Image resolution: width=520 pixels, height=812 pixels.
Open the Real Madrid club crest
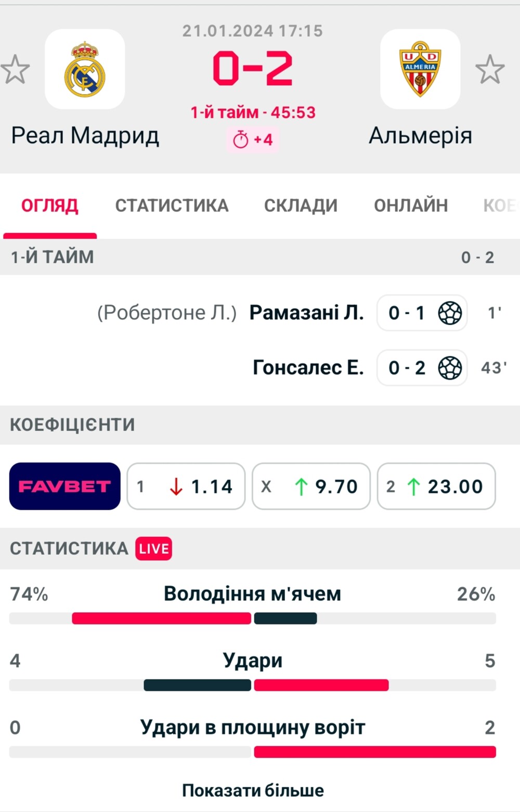tap(85, 69)
